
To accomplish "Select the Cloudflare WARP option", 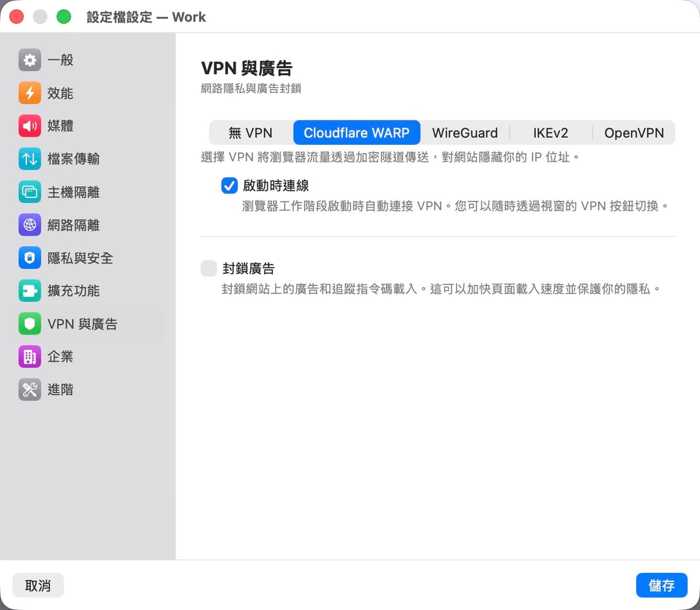I will click(356, 133).
